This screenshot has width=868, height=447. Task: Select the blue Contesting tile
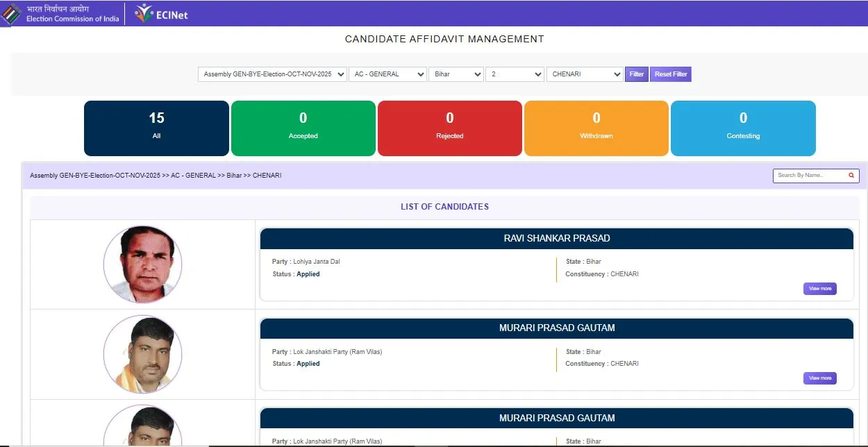tap(743, 128)
